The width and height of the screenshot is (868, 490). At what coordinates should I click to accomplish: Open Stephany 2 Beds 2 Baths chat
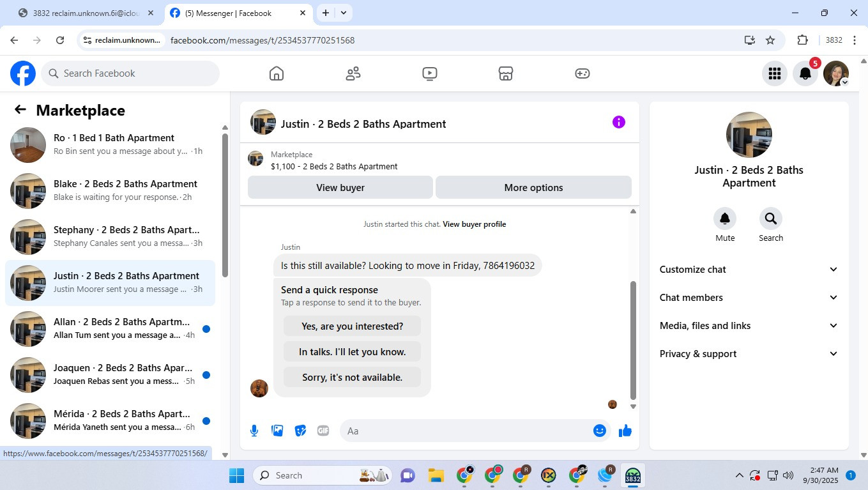pos(110,237)
